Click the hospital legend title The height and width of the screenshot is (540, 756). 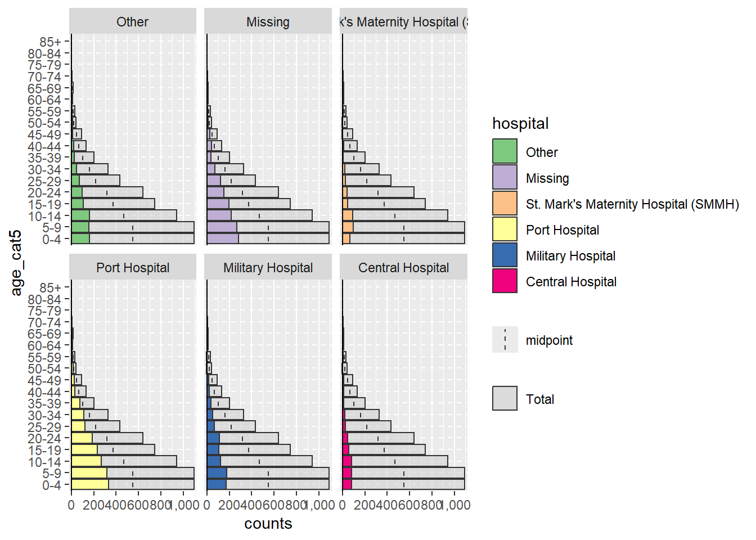tap(520, 123)
